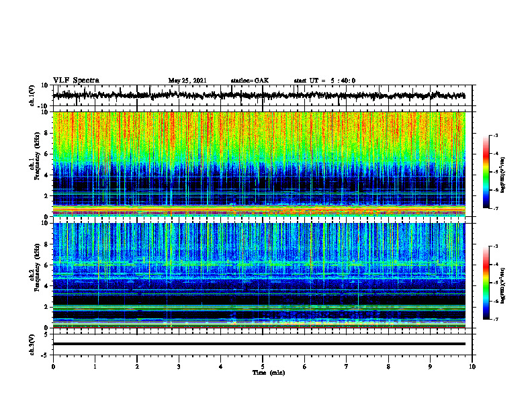
Task: Click the ch.2 log(PSD) colorbar label
Action: tap(503, 285)
